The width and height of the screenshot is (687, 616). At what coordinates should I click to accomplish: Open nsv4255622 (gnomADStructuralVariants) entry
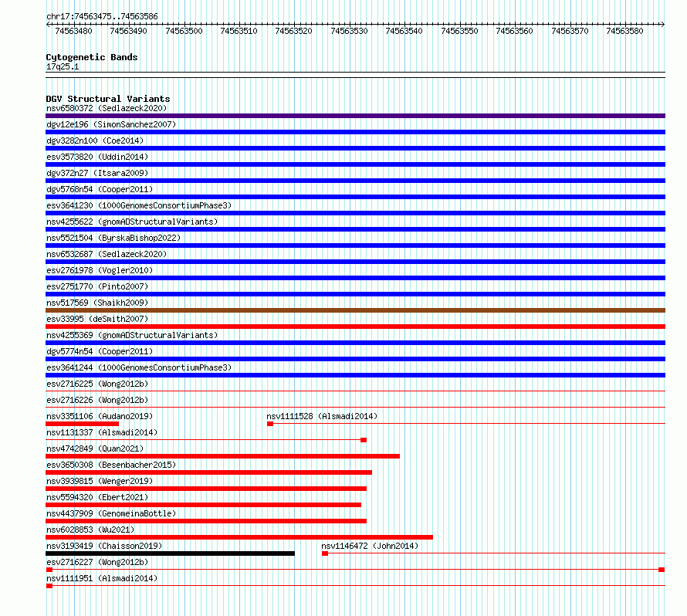pyautogui.click(x=132, y=222)
